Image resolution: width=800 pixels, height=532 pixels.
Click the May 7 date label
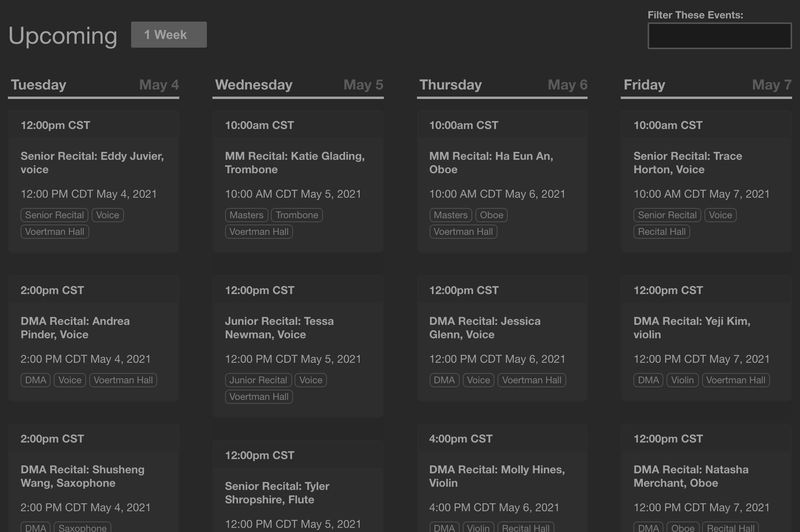[771, 85]
